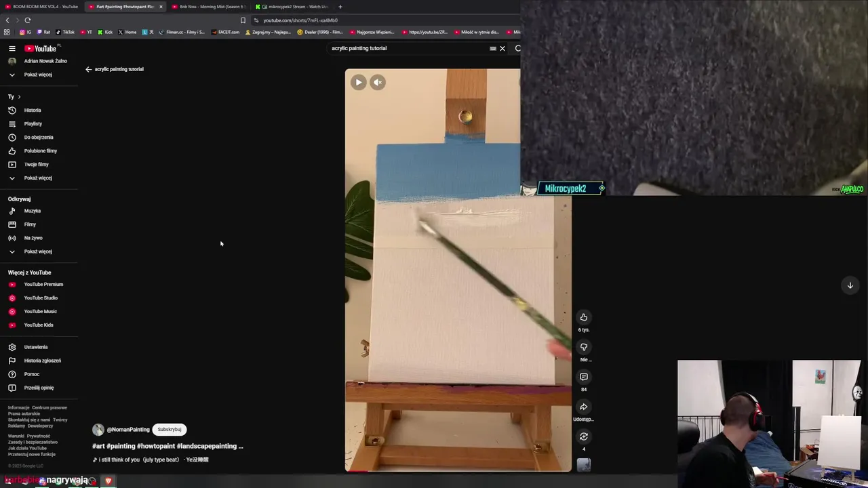Switch to the BOOM BOOM MIX VOL.4 tab

click(x=41, y=7)
